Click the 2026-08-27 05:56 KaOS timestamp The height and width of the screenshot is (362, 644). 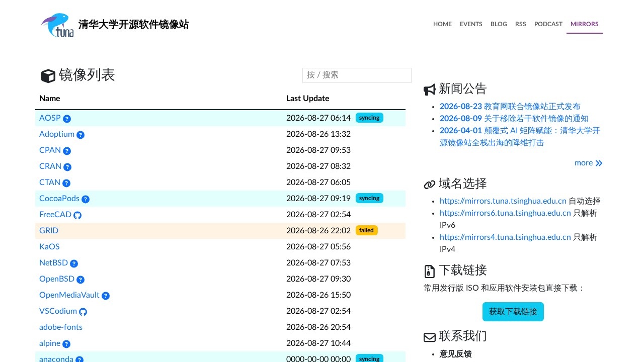(318, 247)
